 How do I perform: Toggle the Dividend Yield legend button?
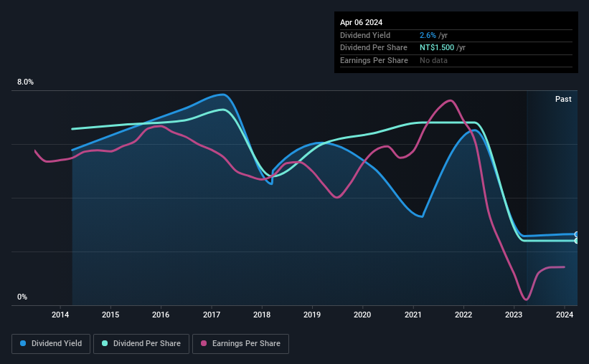pyautogui.click(x=51, y=344)
